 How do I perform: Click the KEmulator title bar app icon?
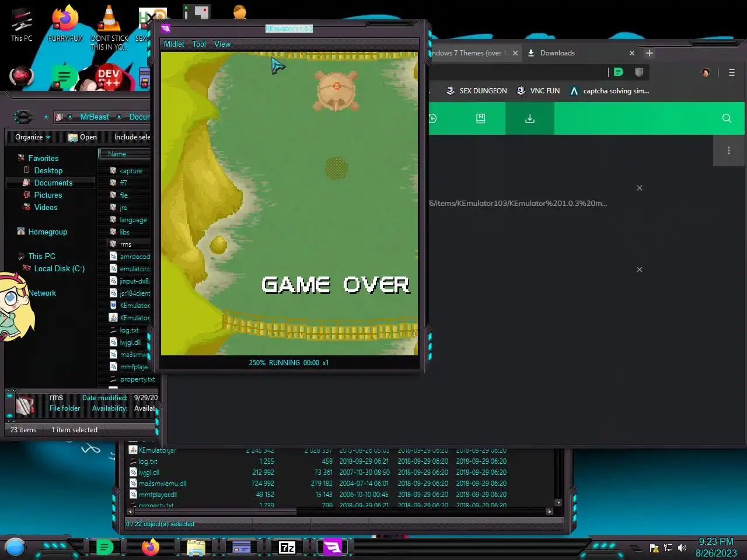[x=165, y=28]
